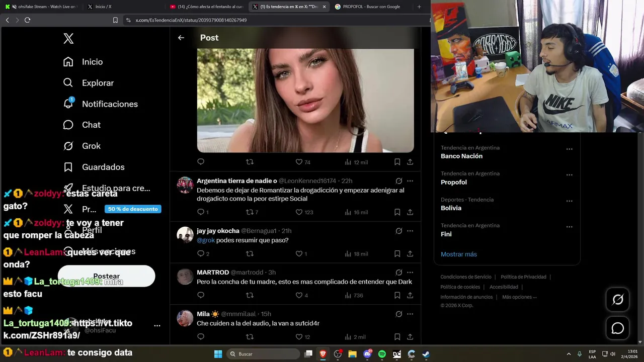644x362 pixels.
Task: Open the photo in the post
Action: 305,101
